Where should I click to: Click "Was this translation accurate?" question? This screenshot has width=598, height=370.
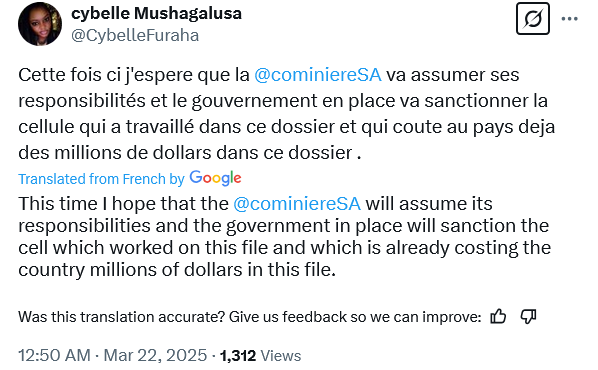point(121,317)
